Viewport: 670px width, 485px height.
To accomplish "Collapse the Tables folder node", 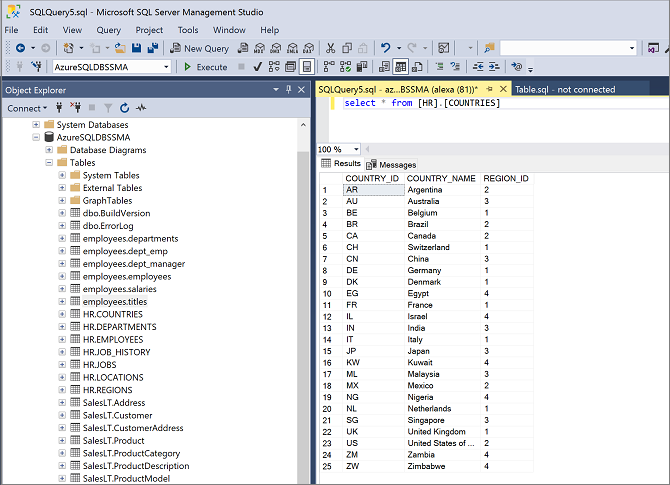I will [x=48, y=163].
